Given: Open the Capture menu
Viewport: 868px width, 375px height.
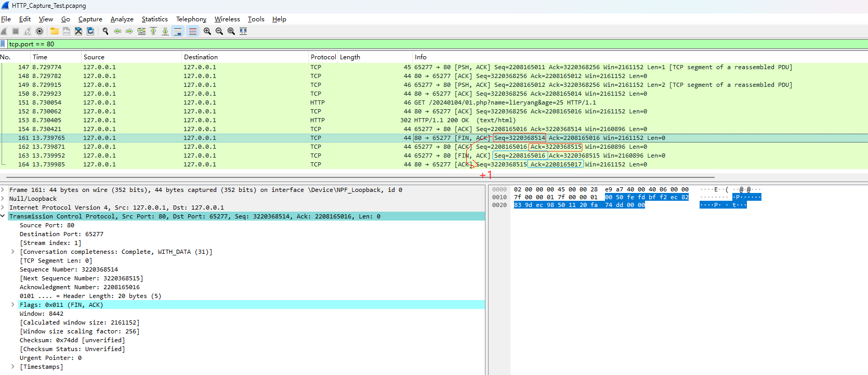Looking at the screenshot, I should 90,19.
